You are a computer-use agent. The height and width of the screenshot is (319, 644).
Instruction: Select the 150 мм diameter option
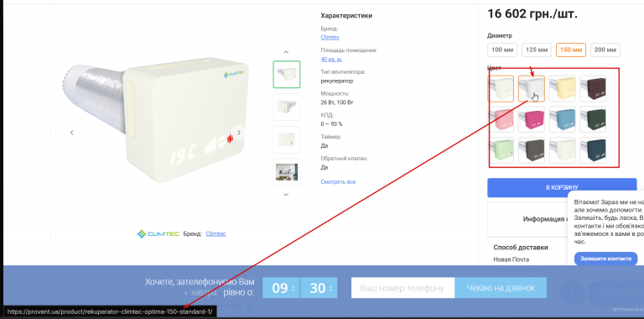coord(571,50)
